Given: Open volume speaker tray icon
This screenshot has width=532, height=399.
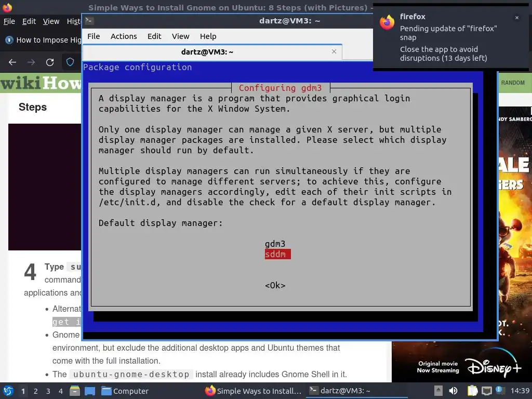Looking at the screenshot, I should coord(453,391).
